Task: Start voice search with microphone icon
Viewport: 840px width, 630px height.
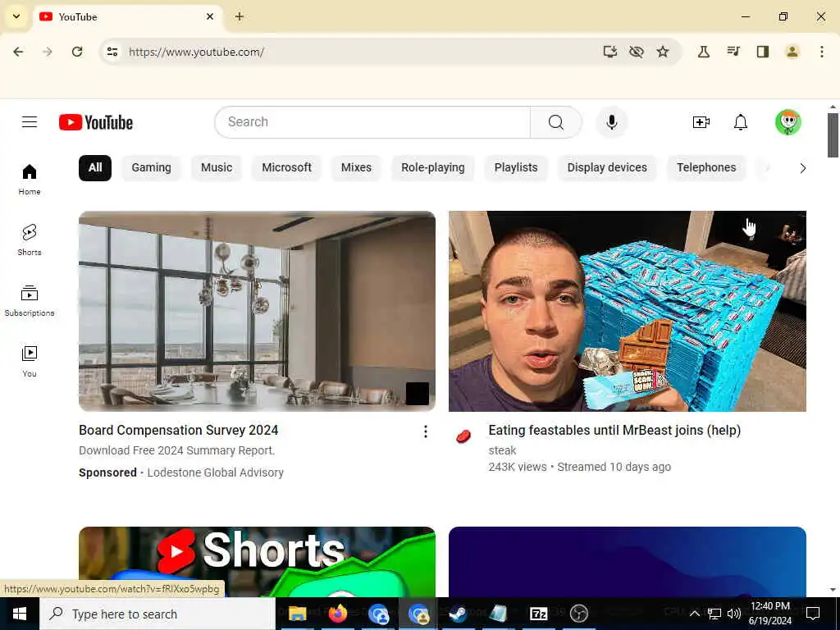Action: (x=611, y=122)
